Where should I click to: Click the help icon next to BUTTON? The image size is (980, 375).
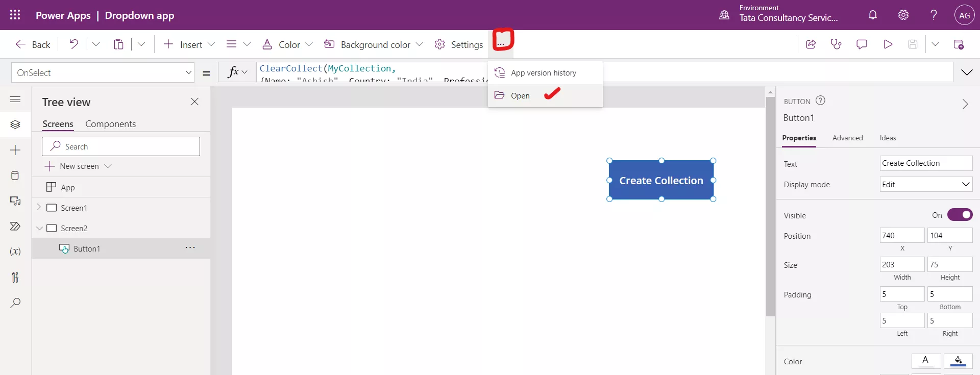(820, 101)
